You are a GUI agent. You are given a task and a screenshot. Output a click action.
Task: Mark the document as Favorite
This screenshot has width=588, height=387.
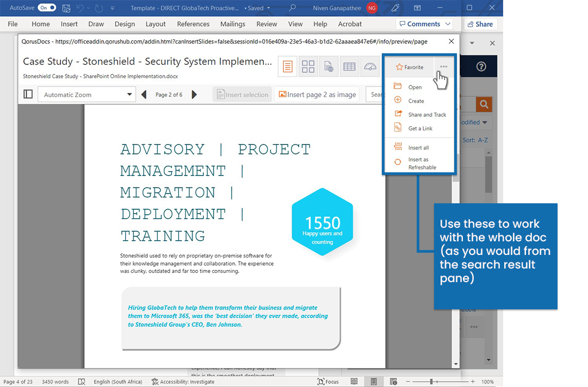(x=410, y=67)
